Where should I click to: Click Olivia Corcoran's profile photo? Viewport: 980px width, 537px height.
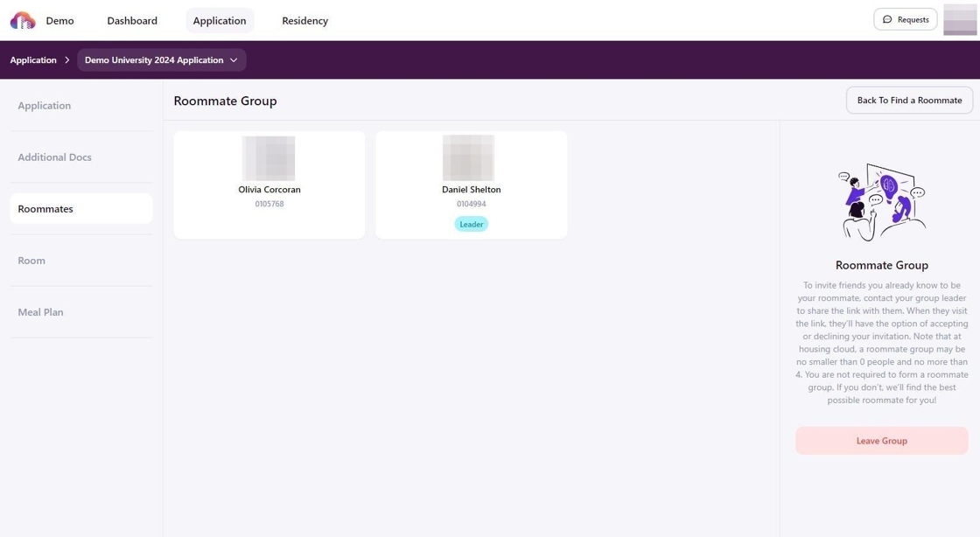(x=269, y=158)
